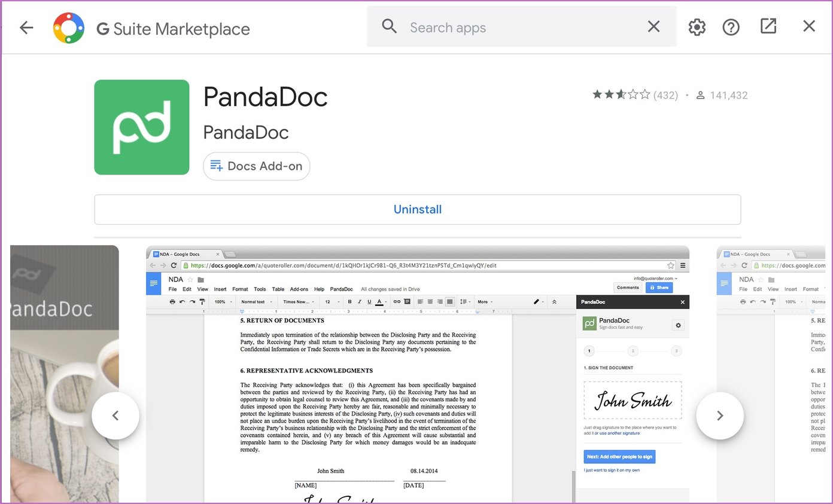The image size is (833, 504).
Task: Open the G Suite Marketplace settings gear
Action: [697, 27]
